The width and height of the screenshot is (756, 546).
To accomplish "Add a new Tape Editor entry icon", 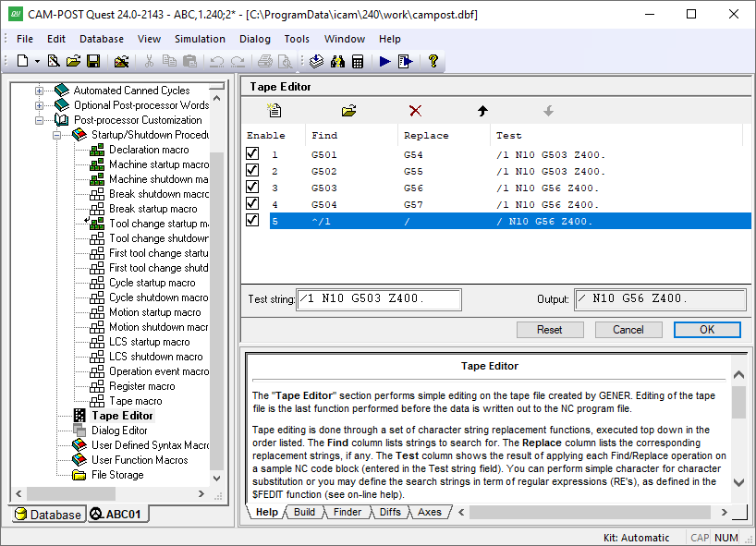I will (274, 110).
